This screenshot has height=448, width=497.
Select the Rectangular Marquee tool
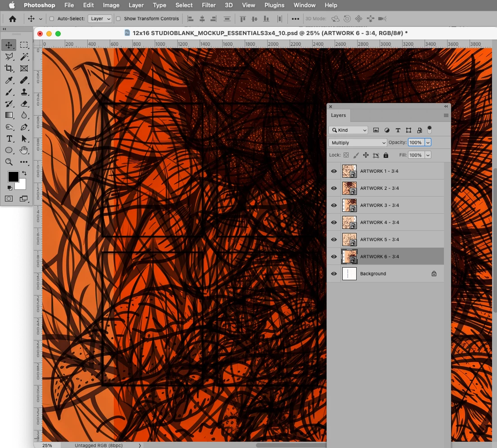pos(24,45)
